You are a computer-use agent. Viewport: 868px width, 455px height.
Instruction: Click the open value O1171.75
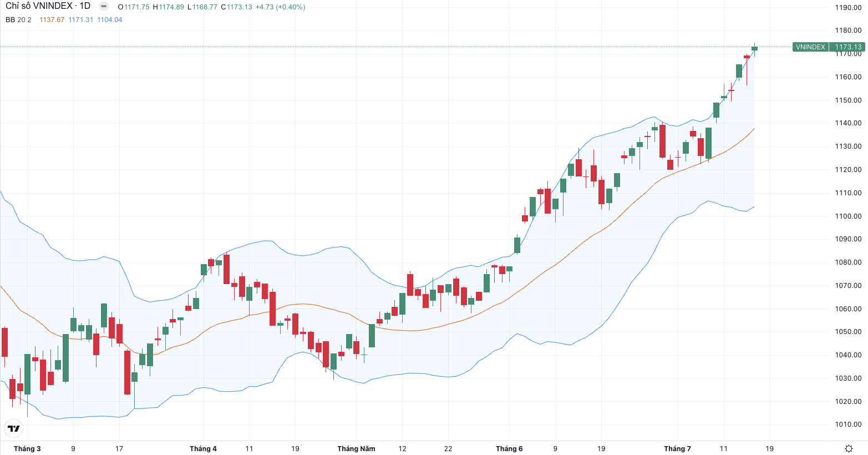[134, 7]
